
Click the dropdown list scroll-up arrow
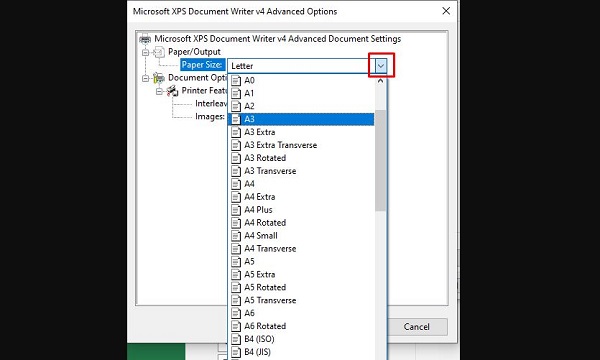380,81
